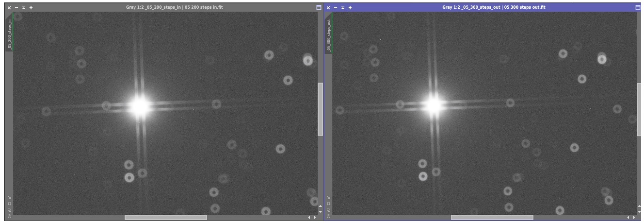Click the bright star core in 300_steps_out image
The height and width of the screenshot is (223, 644).
[x=433, y=105]
